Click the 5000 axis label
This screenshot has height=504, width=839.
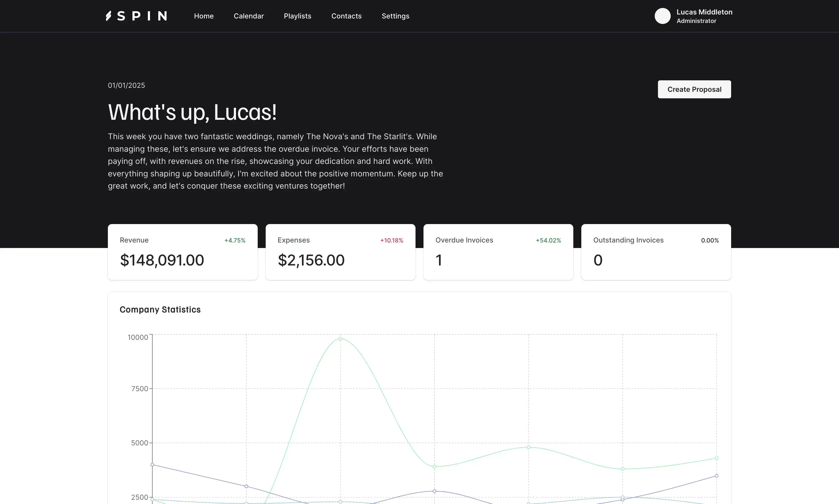[x=140, y=443]
